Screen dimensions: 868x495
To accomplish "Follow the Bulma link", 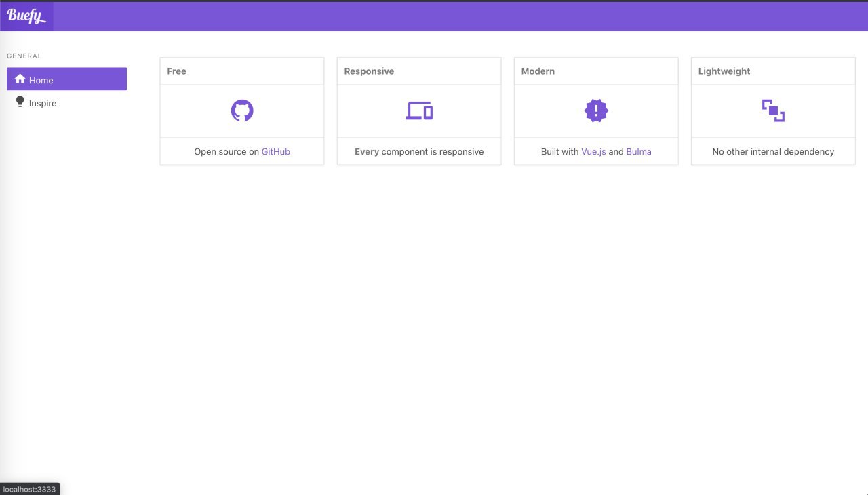I will pos(639,152).
